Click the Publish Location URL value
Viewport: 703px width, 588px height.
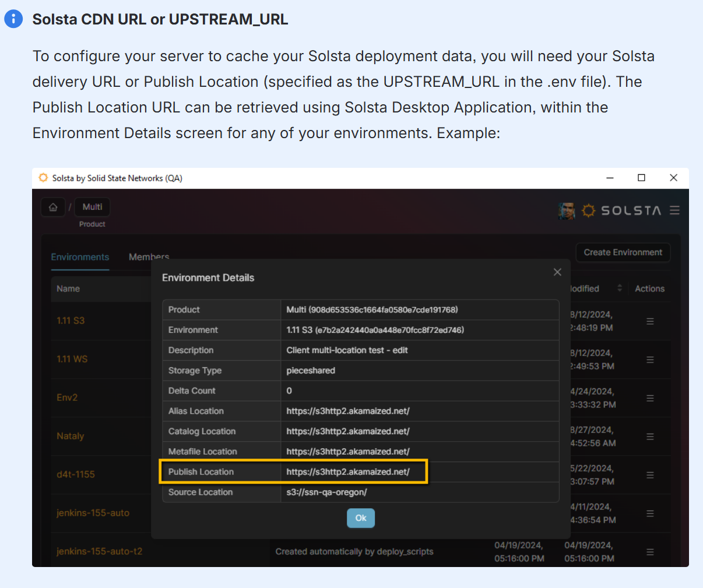pos(348,471)
